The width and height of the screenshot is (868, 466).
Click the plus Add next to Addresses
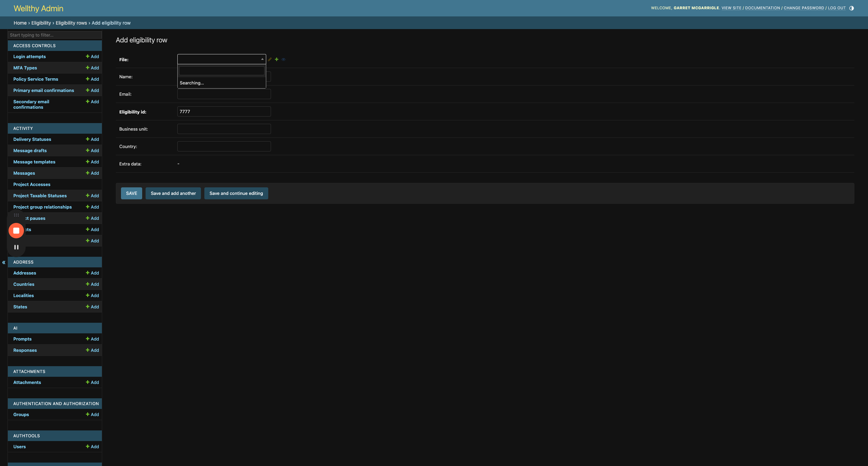[92, 273]
